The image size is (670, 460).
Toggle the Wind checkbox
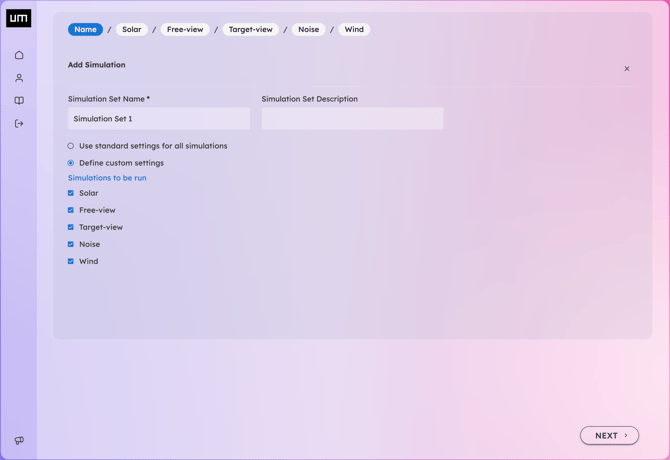[x=71, y=261]
